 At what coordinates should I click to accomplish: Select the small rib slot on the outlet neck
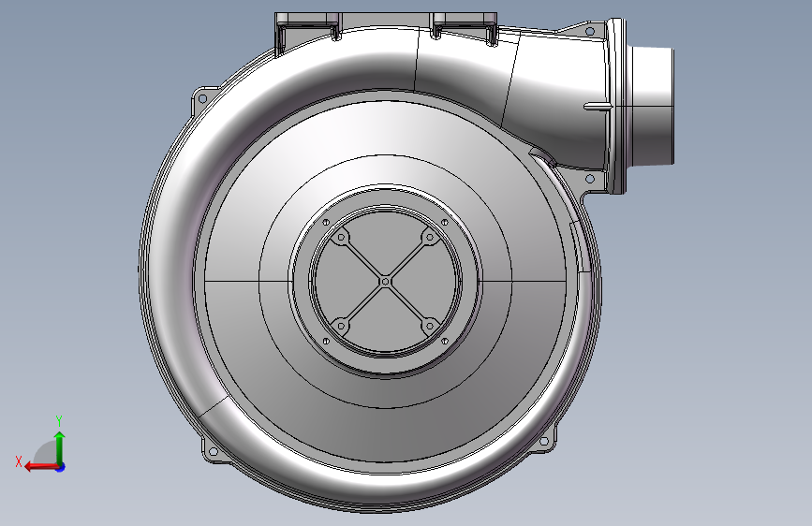point(598,107)
